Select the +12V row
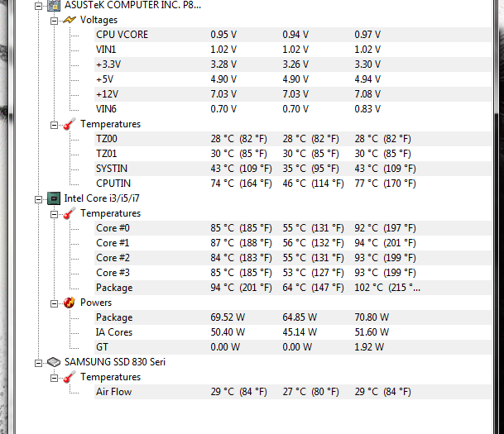The image size is (504, 434). (293, 94)
